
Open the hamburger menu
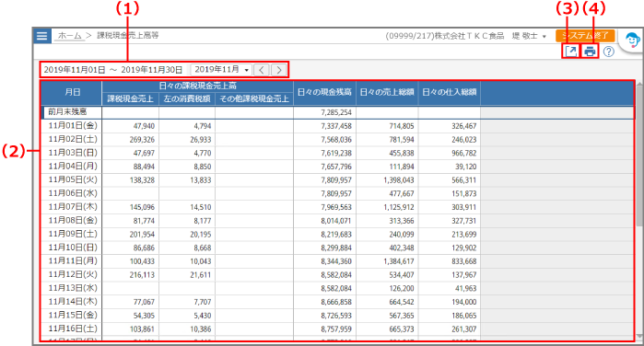pos(41,36)
